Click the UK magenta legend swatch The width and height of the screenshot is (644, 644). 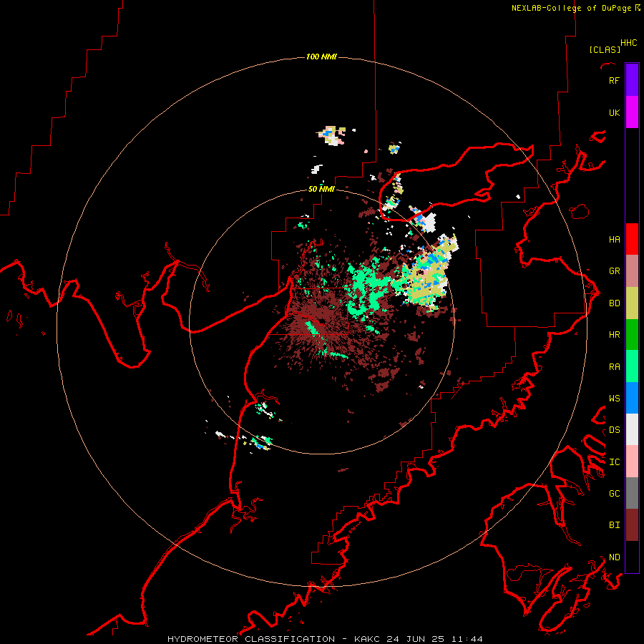pos(632,112)
